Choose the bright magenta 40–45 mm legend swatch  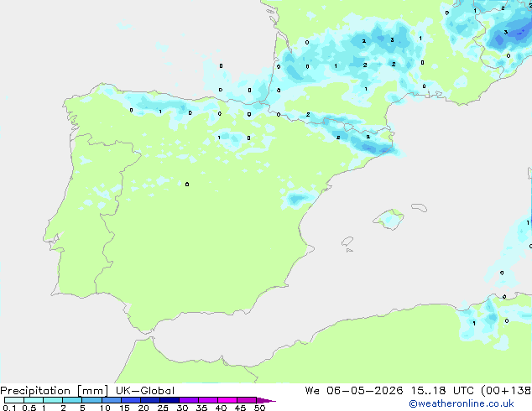(x=227, y=400)
